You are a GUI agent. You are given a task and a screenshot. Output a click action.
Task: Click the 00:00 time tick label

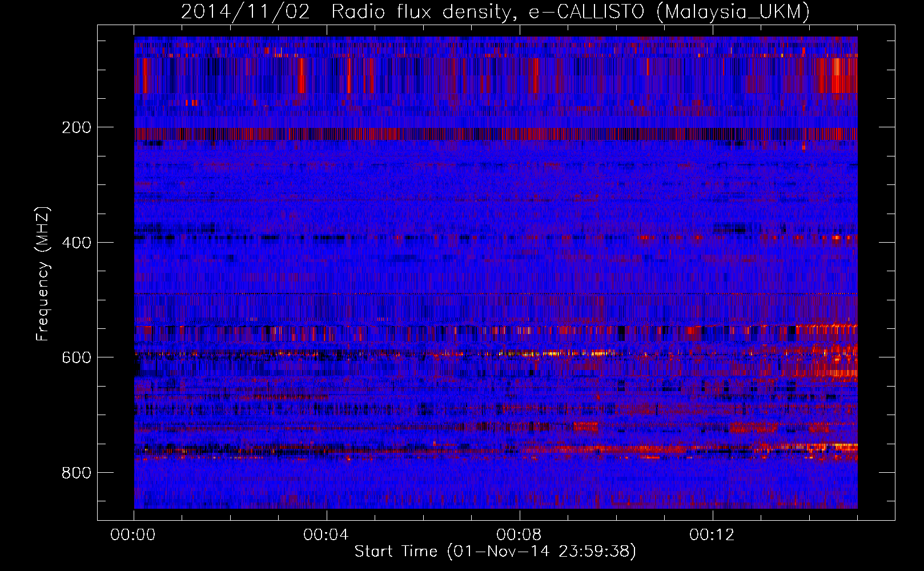pyautogui.click(x=133, y=535)
